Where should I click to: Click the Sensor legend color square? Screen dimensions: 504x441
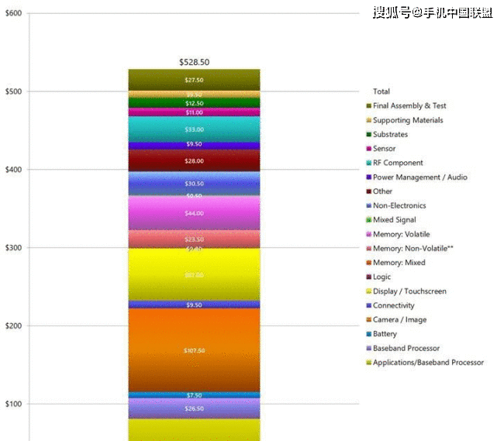[368, 149]
